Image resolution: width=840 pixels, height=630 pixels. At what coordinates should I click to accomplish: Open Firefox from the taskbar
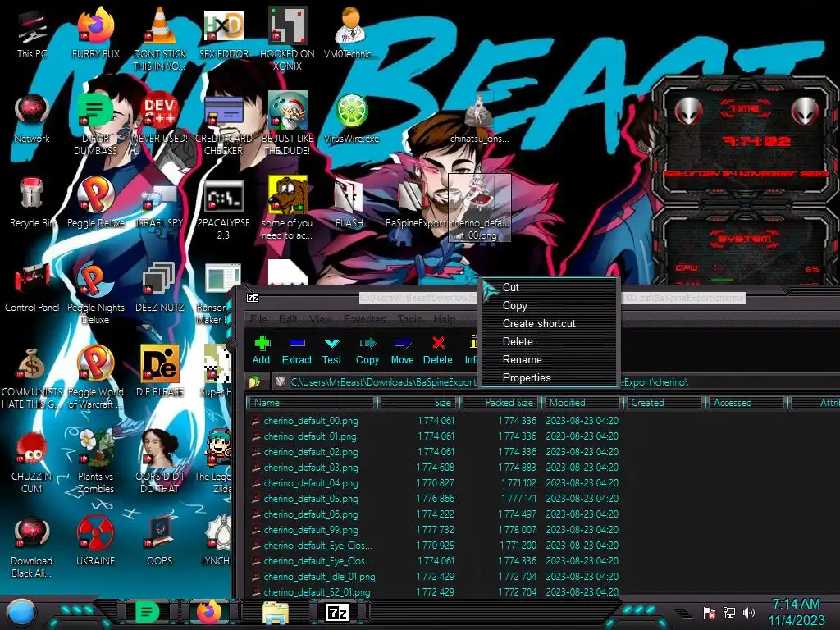coord(209,612)
